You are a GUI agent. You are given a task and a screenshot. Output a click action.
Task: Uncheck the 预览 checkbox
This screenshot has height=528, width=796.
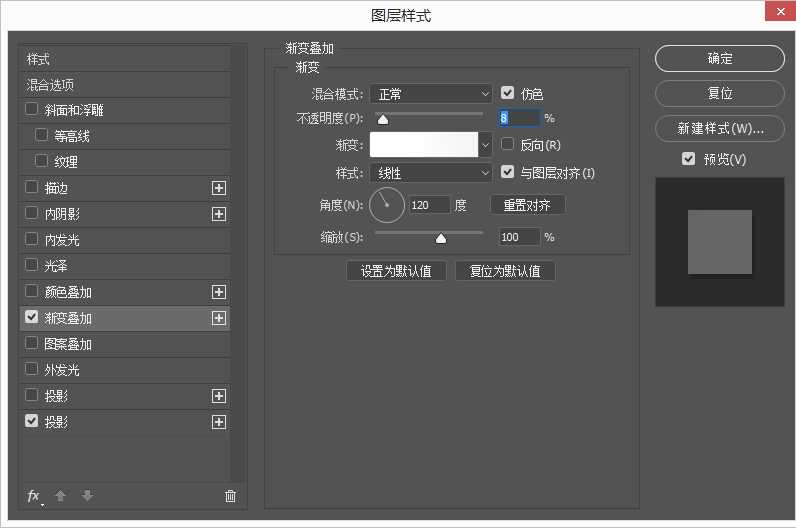click(688, 159)
